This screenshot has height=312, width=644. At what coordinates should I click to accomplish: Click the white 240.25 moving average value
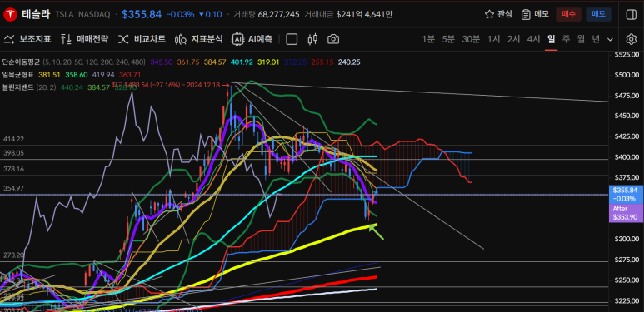pos(349,62)
